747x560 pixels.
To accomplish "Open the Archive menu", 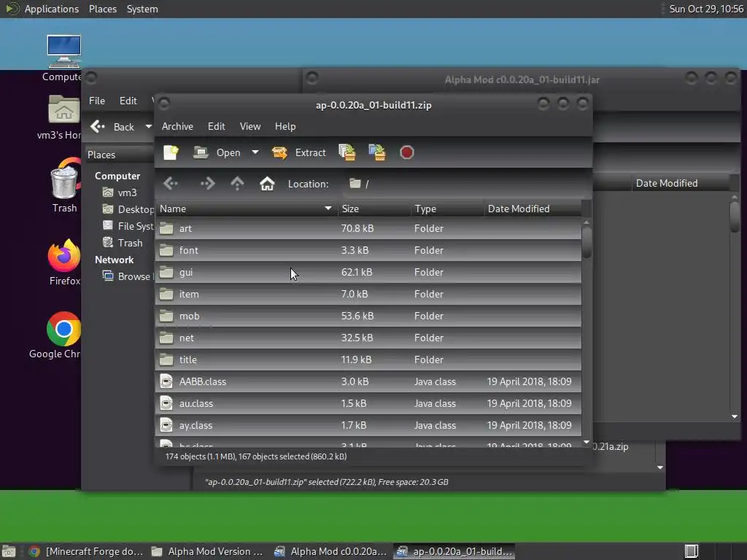I will click(x=177, y=126).
